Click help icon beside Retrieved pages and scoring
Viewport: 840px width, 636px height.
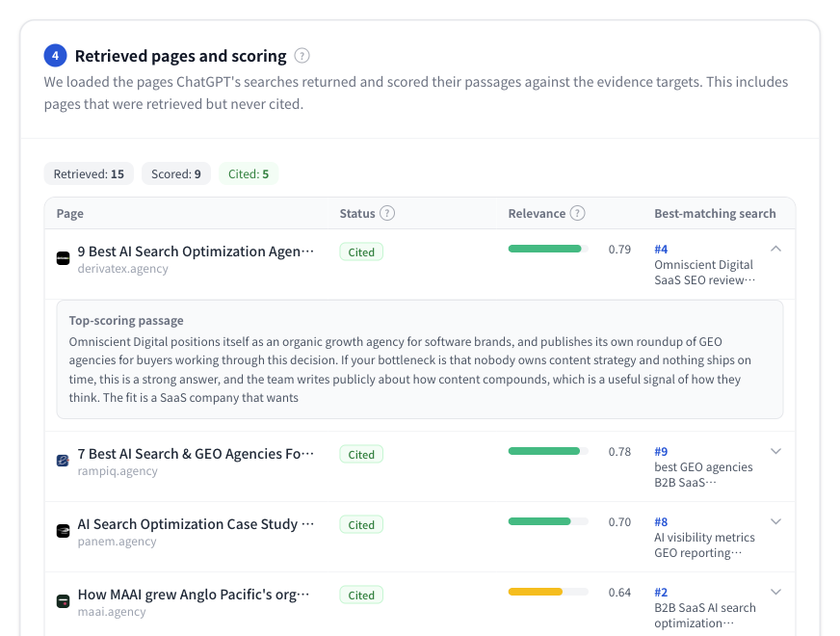tap(302, 56)
